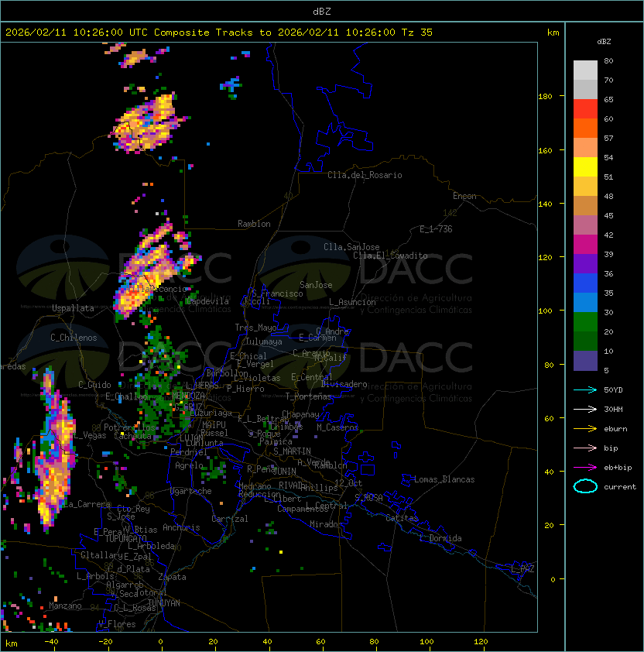Pick the royal blue 35–36 dBZ swatch
This screenshot has width=644, height=652.
tap(585, 283)
